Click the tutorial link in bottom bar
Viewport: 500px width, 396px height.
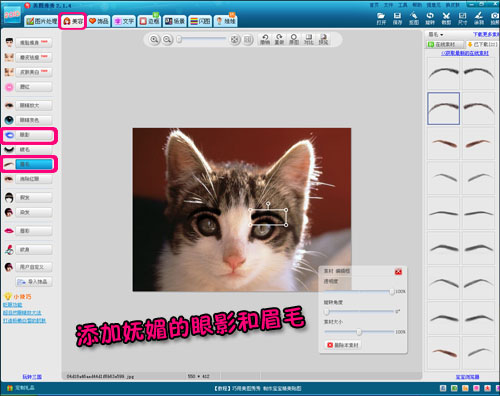(258, 388)
